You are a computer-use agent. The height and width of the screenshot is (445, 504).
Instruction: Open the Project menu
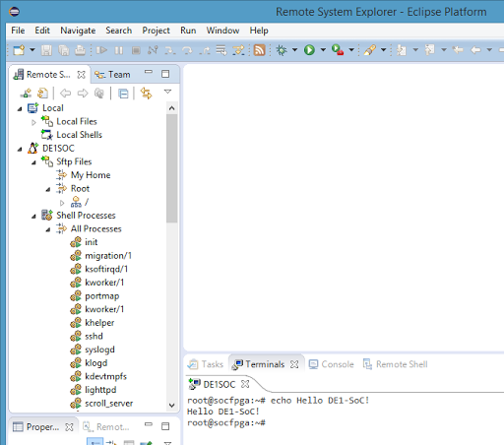pos(156,31)
